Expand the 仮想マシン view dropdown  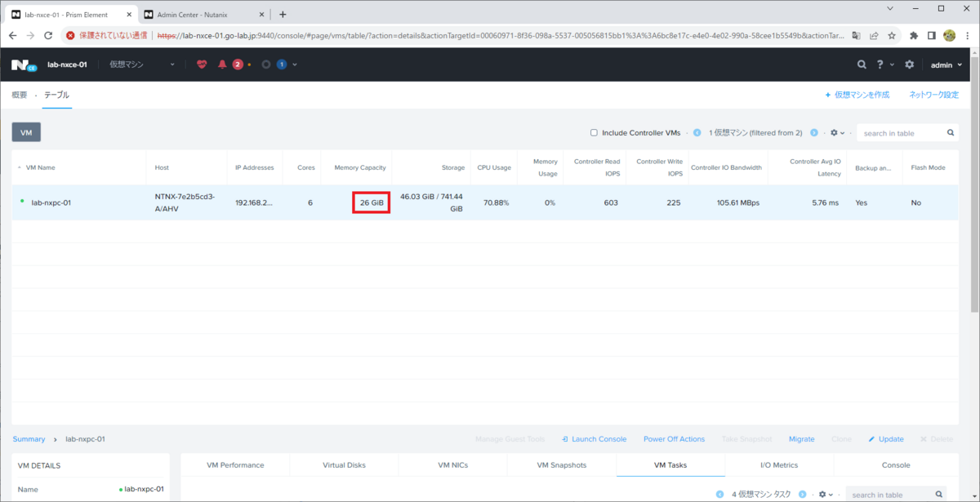(172, 64)
